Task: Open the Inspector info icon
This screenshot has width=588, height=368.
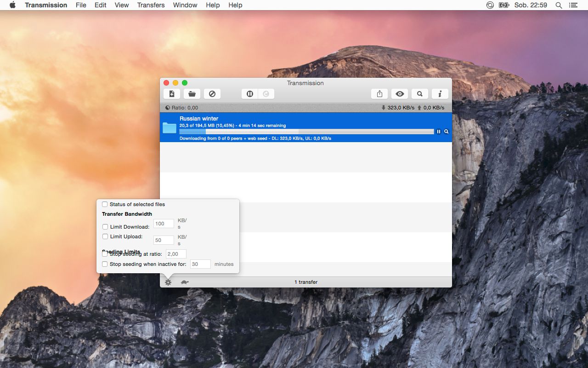Action: click(x=440, y=94)
